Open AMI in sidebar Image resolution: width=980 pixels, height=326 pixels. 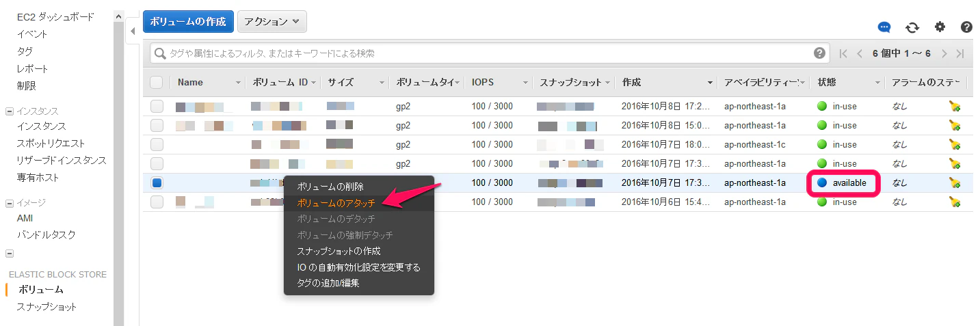(x=25, y=218)
